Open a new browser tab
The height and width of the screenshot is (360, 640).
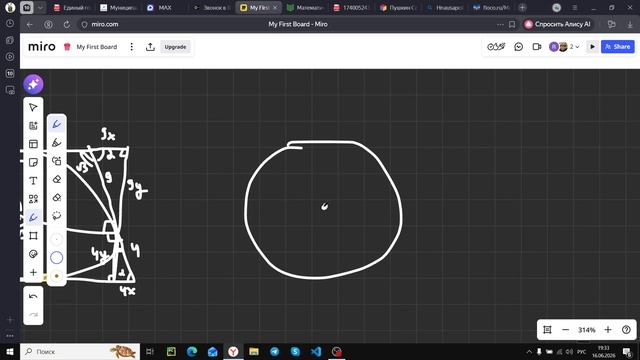522,8
